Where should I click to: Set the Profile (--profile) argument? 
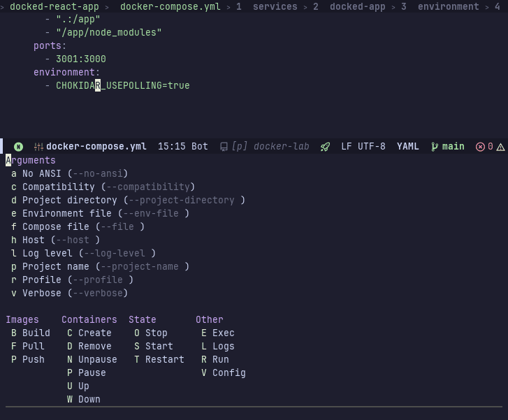tap(72, 280)
